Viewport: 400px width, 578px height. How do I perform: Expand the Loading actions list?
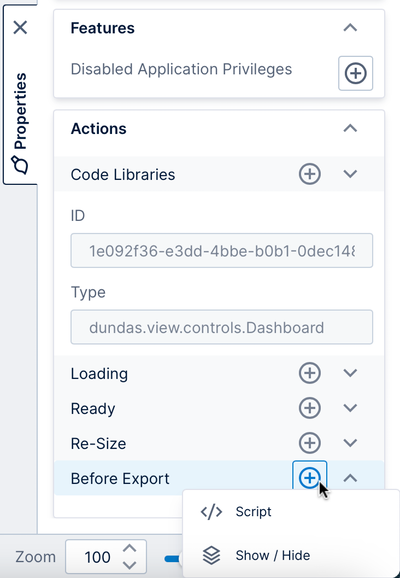tap(350, 373)
